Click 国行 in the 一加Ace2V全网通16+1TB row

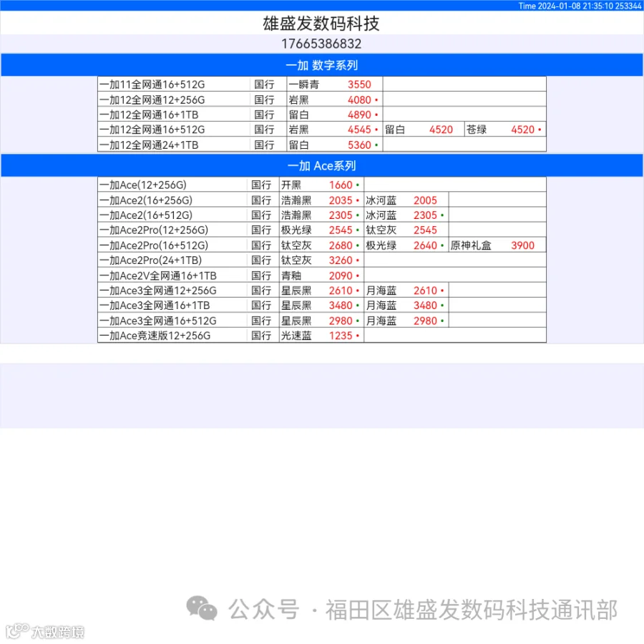[x=261, y=275]
